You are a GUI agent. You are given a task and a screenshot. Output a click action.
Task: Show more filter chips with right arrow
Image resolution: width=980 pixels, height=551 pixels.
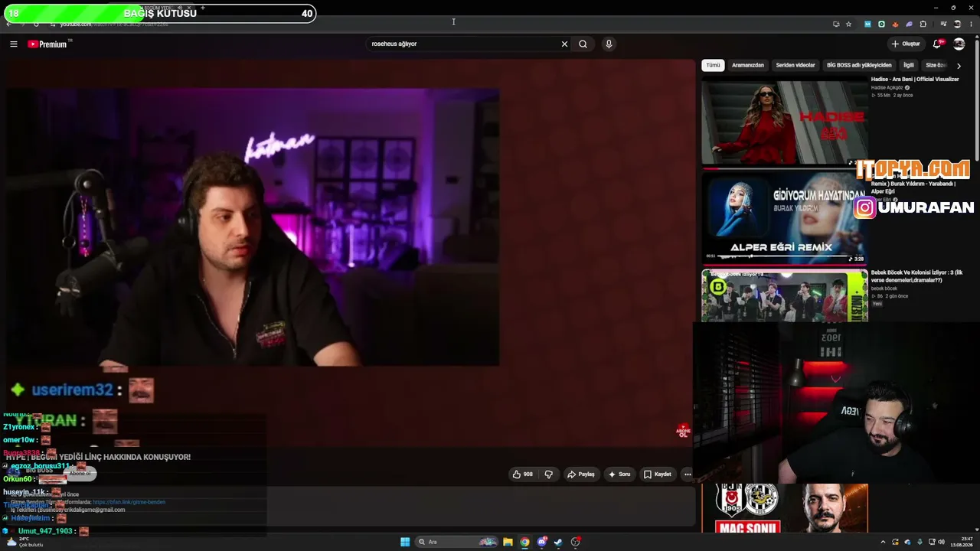959,66
